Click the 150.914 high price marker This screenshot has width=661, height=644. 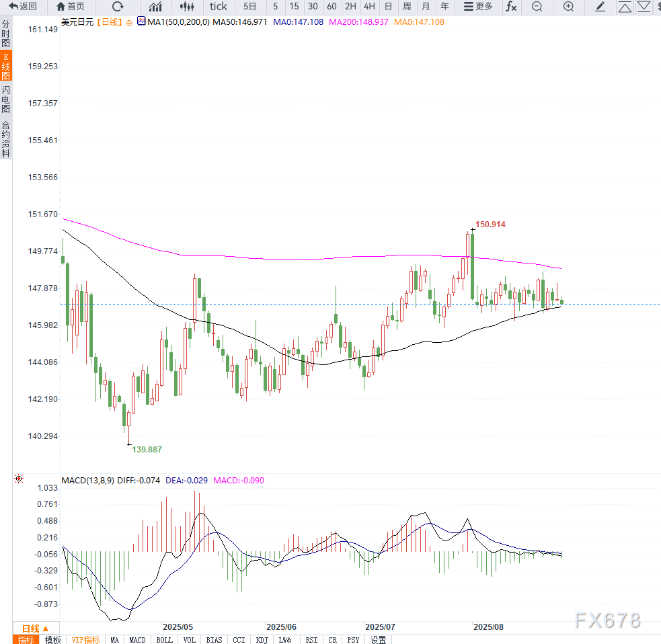click(x=490, y=224)
